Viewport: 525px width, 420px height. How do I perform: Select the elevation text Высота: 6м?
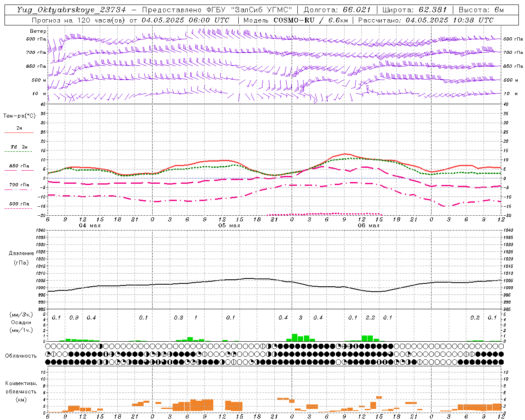click(481, 10)
